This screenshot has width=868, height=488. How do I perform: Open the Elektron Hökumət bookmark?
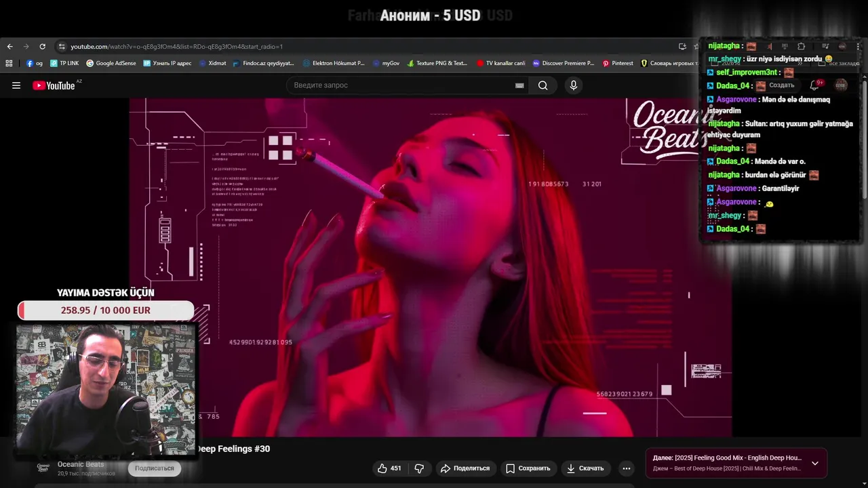tap(334, 63)
